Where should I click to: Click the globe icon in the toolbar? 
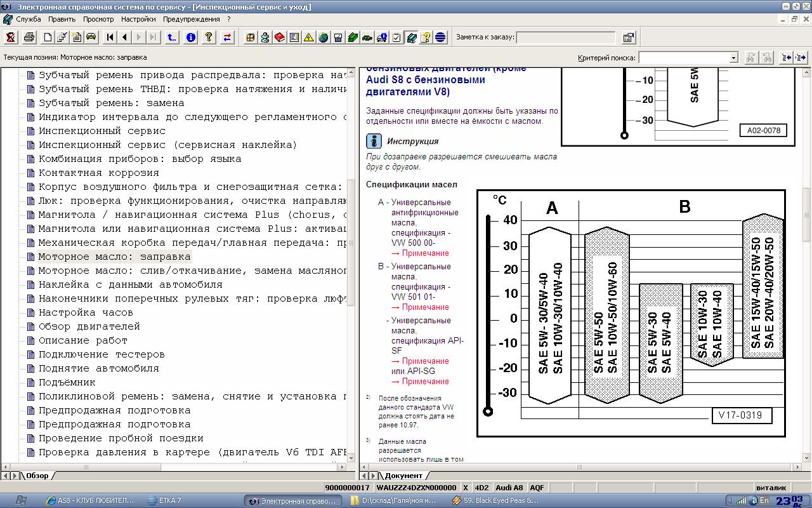324,37
